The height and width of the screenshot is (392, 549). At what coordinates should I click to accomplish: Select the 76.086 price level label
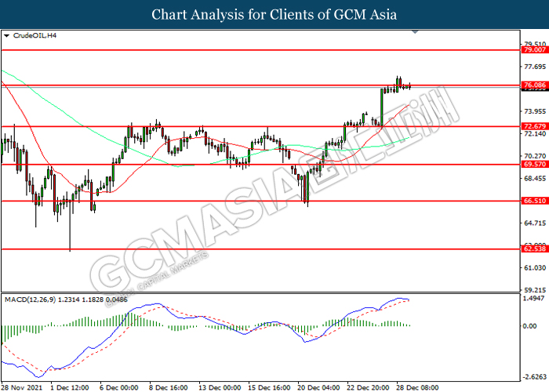coord(535,85)
